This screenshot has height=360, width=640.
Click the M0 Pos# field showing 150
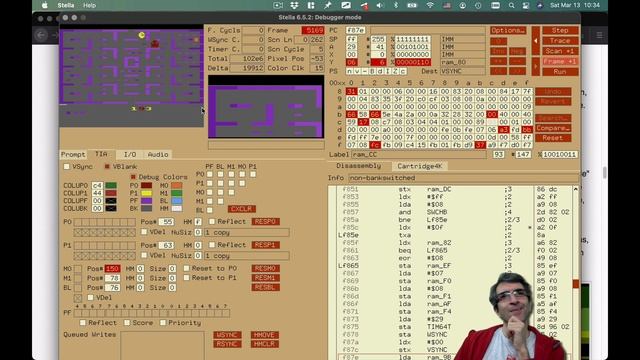pos(112,269)
